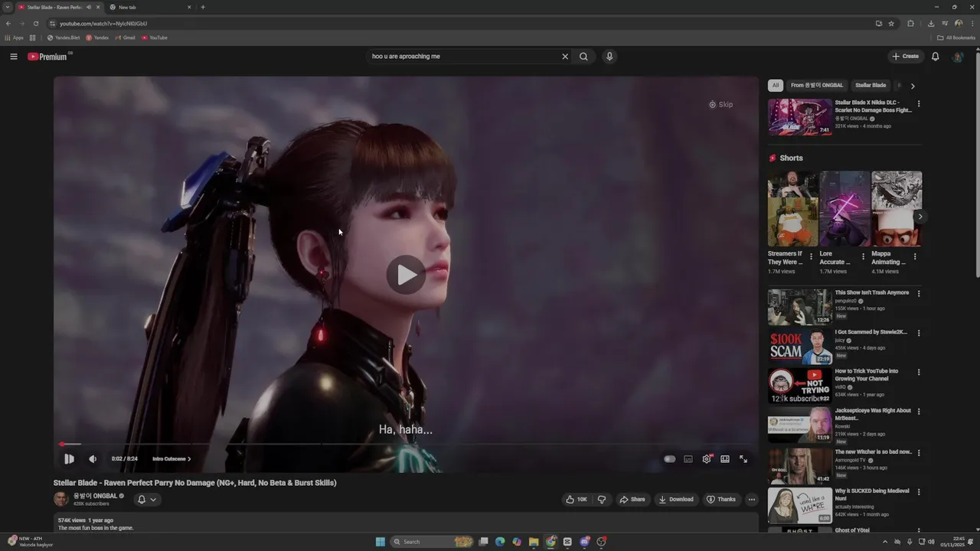Viewport: 980px width, 551px height.
Task: Open the Stellar Blade X Nikke DLC thumbnail
Action: click(x=799, y=117)
